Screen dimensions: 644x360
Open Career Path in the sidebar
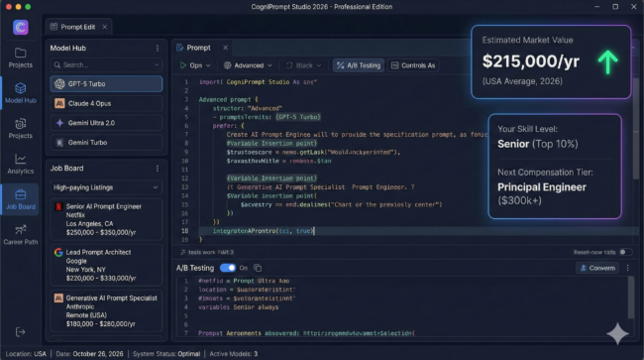(21, 235)
